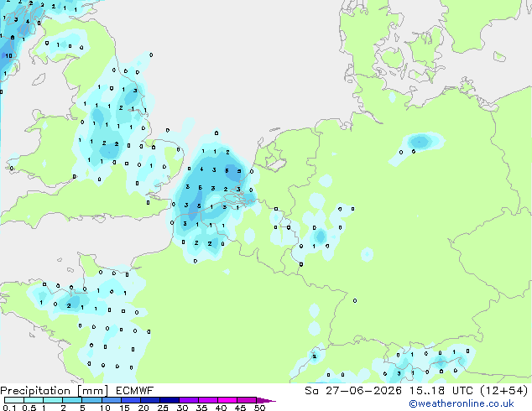Click the '0.1' legend scale label
Screen dimensions: 532x411
pyautogui.click(x=9, y=408)
